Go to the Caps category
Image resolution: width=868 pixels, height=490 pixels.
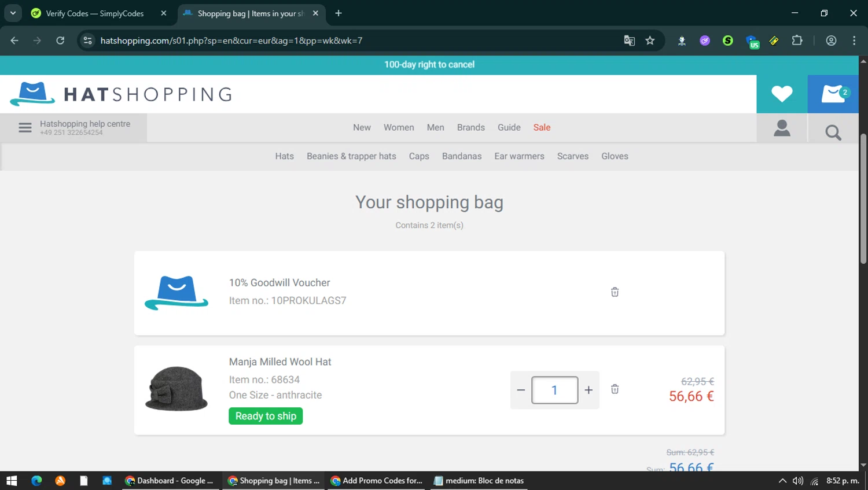pyautogui.click(x=419, y=156)
